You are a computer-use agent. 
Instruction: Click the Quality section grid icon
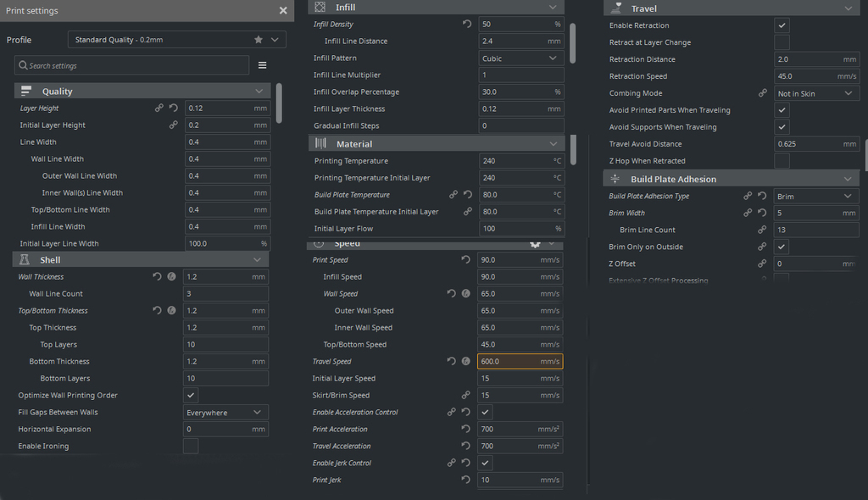tap(26, 91)
